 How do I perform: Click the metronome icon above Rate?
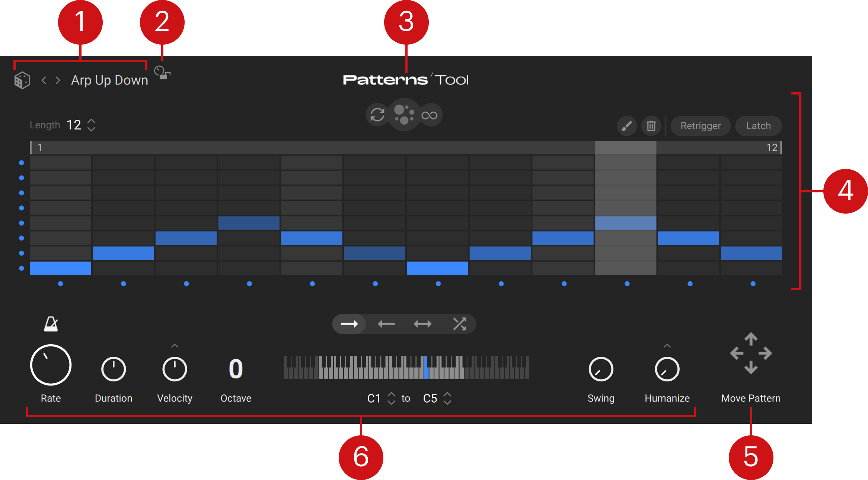point(51,324)
